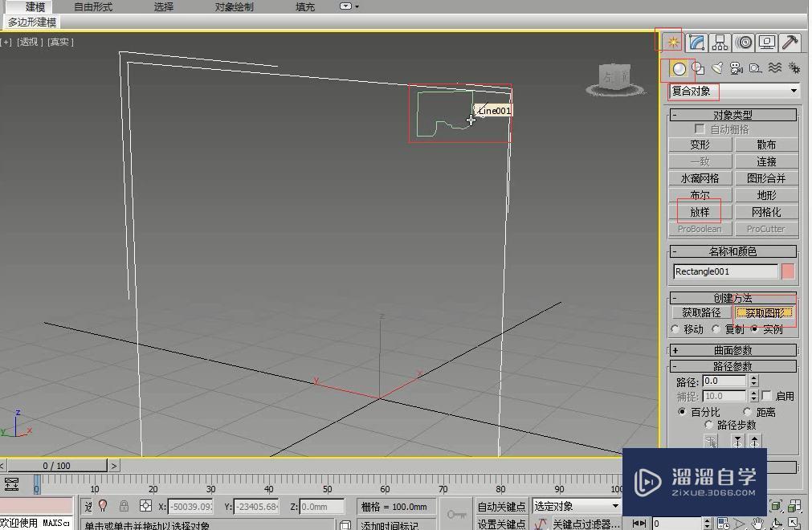Viewport: 812px width, 530px height.
Task: Select the Shapes category icon
Action: [698, 68]
